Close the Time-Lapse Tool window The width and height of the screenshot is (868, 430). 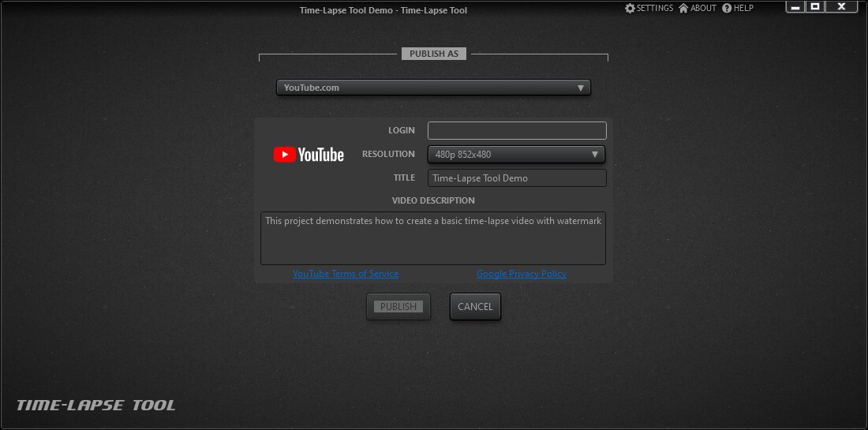click(841, 7)
